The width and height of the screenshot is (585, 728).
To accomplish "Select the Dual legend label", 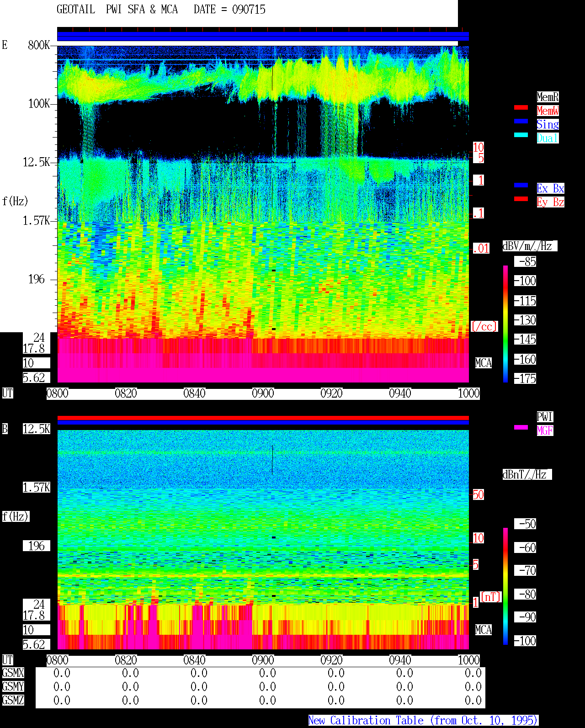I will click(x=548, y=138).
